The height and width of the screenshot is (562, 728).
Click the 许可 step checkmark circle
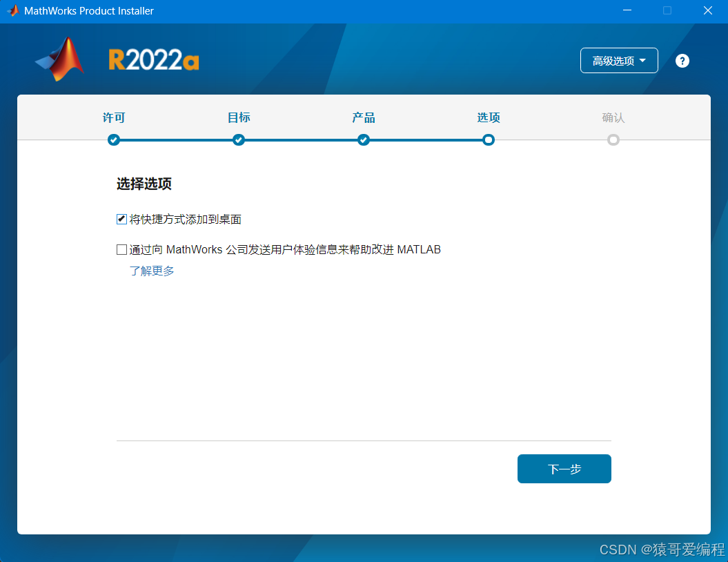coord(114,139)
